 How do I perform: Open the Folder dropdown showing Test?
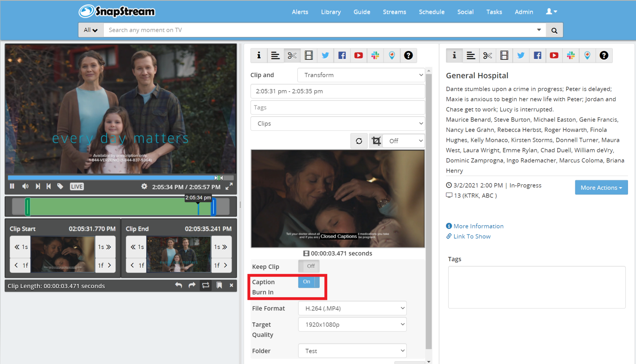point(353,351)
